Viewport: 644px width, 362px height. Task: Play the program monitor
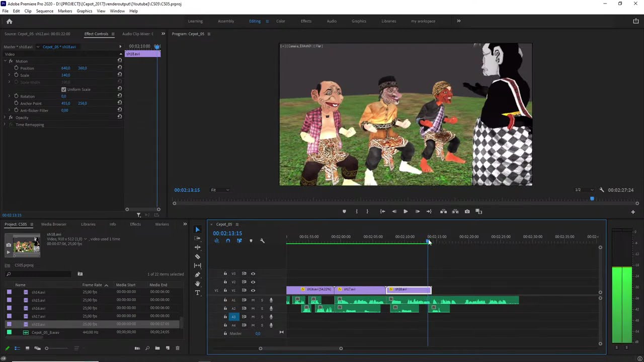point(406,212)
